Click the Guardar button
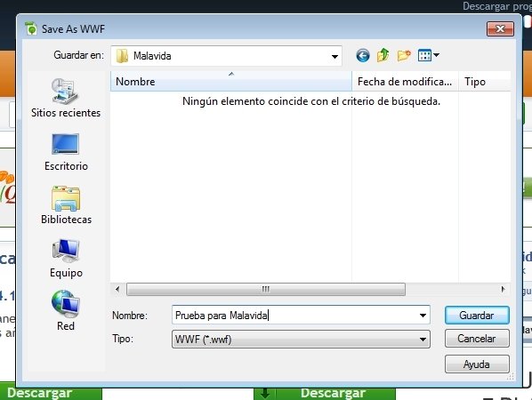 [477, 316]
